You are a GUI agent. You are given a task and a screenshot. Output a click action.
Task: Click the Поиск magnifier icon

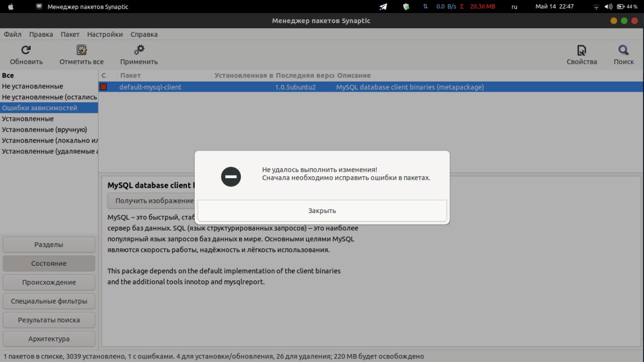click(x=623, y=50)
